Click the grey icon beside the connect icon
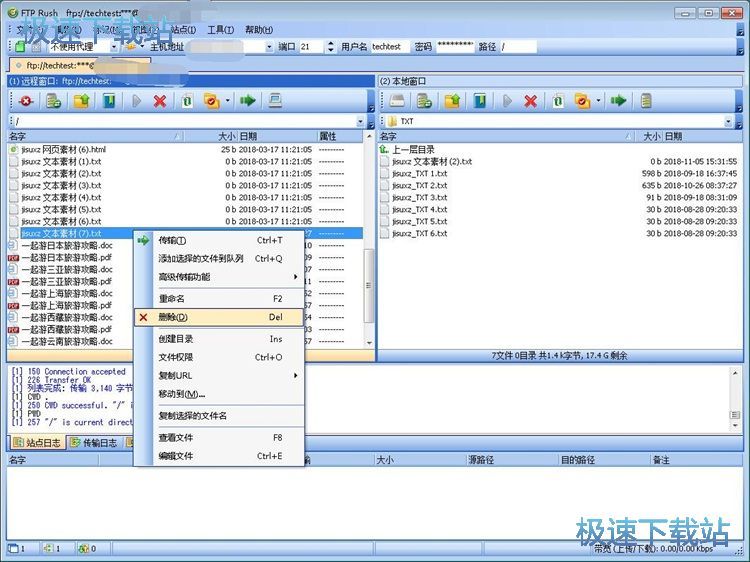Viewport: 750px width, 562px height. (x=36, y=47)
